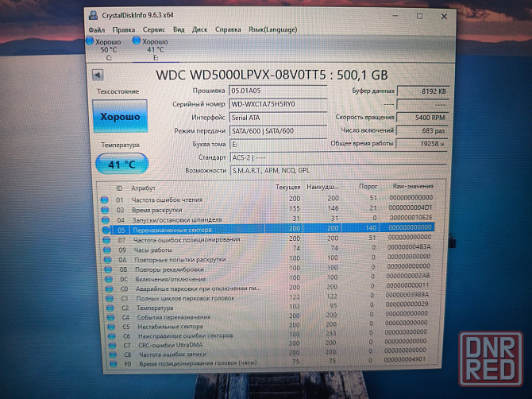The height and width of the screenshot is (399, 532).
Task: Click status circle for attribute 0A
Action: [x=108, y=260]
